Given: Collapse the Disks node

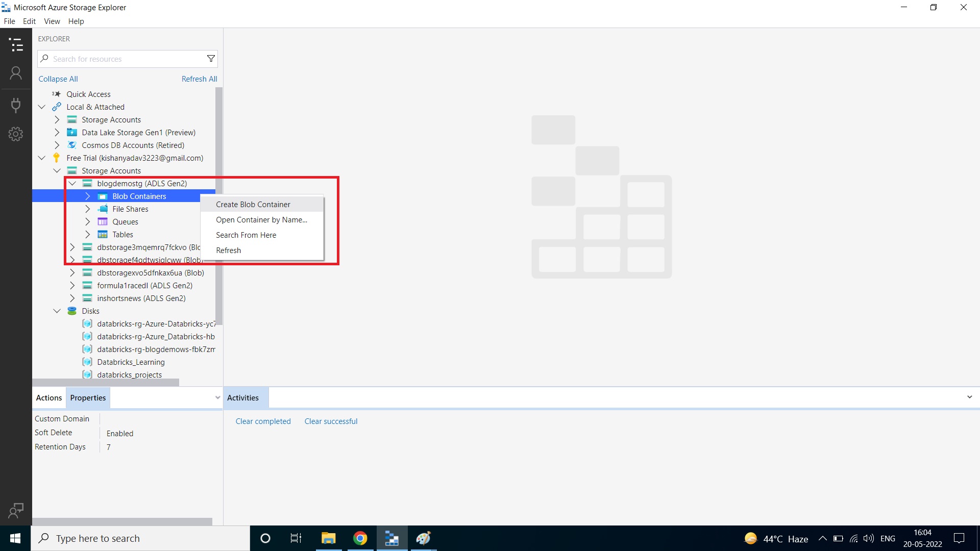Looking at the screenshot, I should pyautogui.click(x=57, y=311).
